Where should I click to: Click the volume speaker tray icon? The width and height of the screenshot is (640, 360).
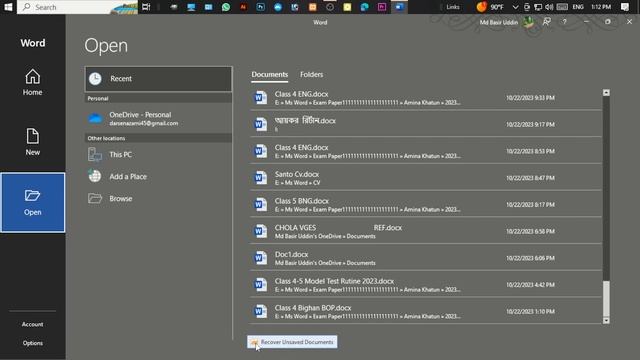click(549, 7)
